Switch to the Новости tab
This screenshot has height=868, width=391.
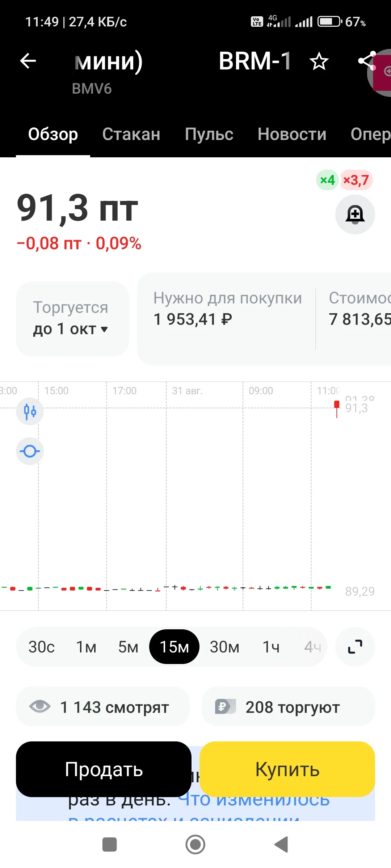pos(292,134)
